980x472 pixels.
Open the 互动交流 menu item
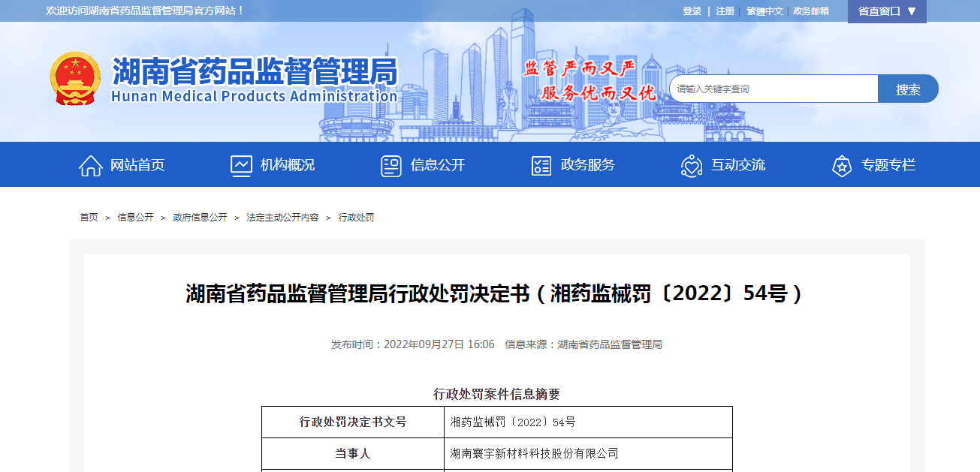[738, 165]
